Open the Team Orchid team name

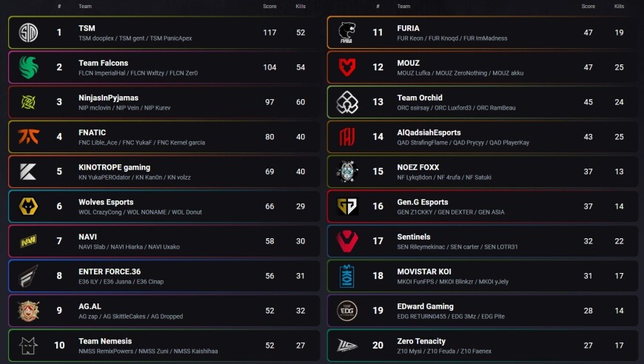[x=419, y=98]
